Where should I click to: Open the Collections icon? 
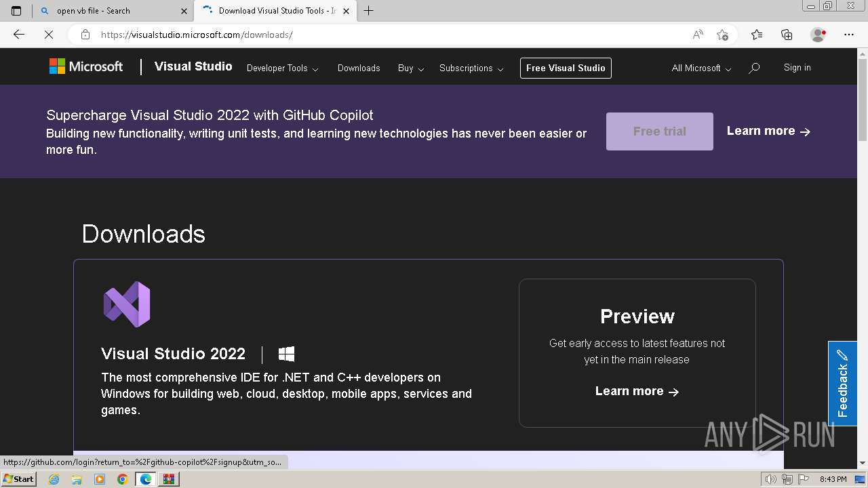point(787,35)
